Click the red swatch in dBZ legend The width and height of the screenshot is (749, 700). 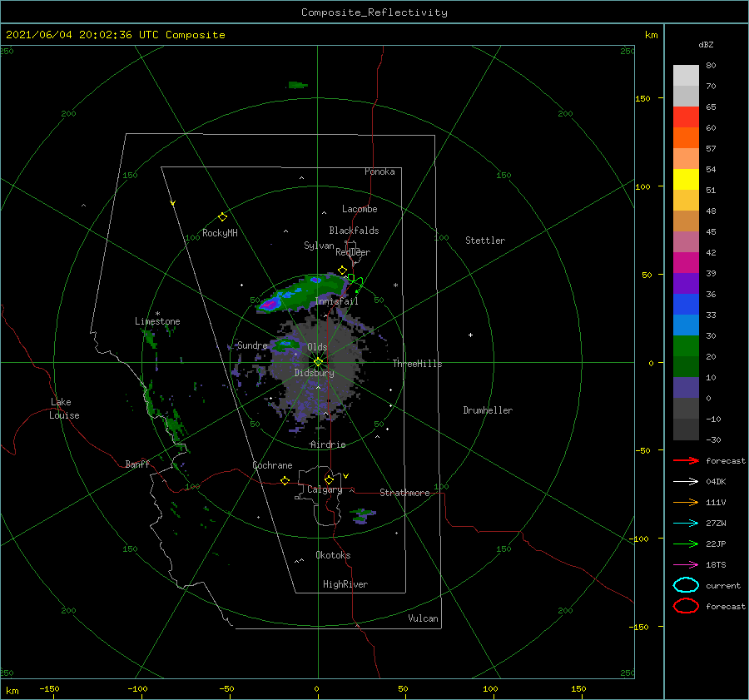pyautogui.click(x=686, y=117)
